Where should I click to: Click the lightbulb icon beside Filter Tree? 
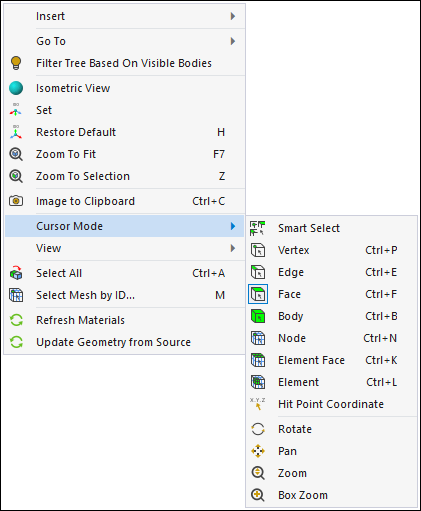(16, 63)
